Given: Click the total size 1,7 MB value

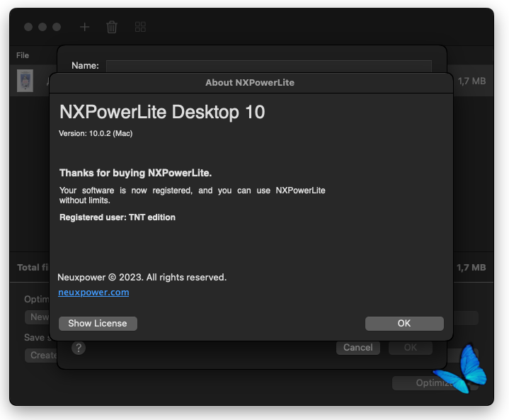Looking at the screenshot, I should (471, 268).
